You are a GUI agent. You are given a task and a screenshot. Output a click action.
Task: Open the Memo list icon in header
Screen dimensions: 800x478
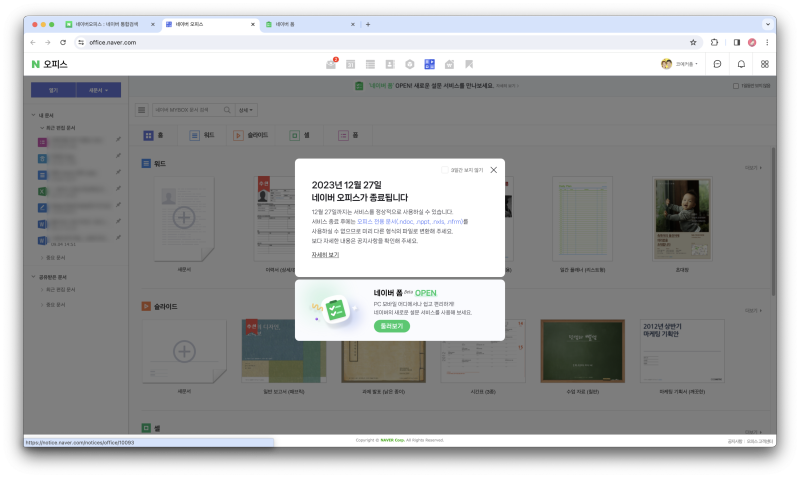370,64
